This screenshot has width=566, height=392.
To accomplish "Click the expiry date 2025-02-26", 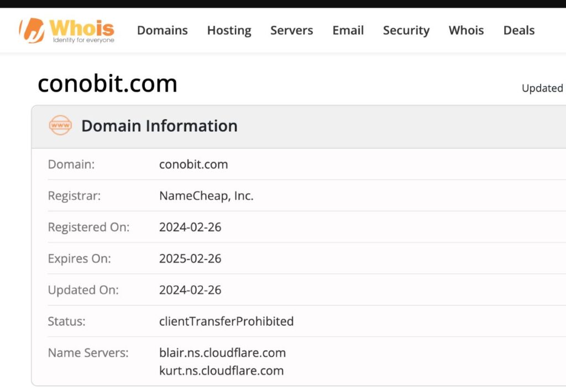I will [190, 258].
